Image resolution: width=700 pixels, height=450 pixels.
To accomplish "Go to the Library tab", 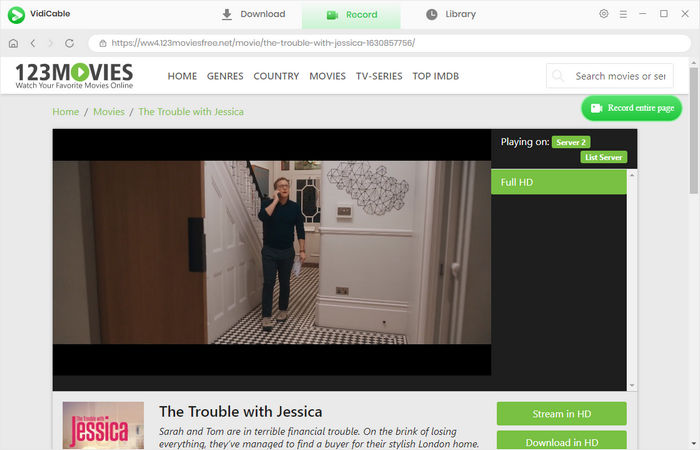I will click(x=450, y=14).
